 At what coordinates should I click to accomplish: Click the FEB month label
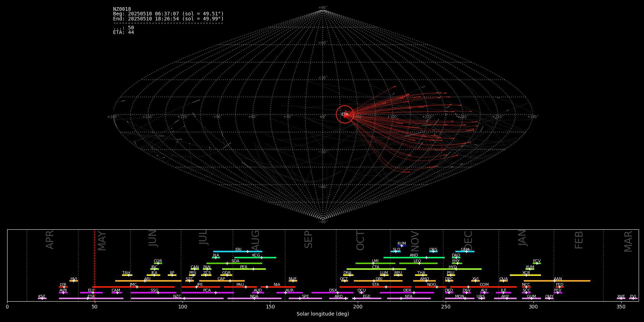(x=579, y=240)
